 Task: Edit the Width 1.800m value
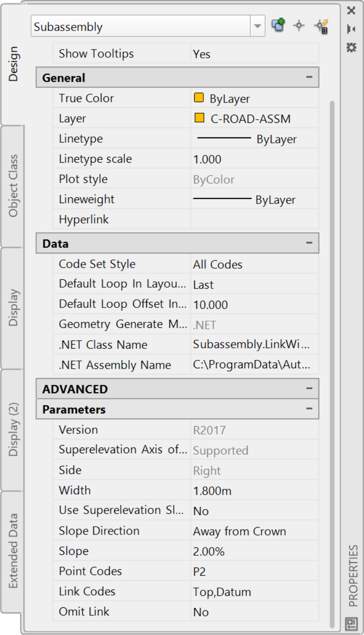click(254, 491)
